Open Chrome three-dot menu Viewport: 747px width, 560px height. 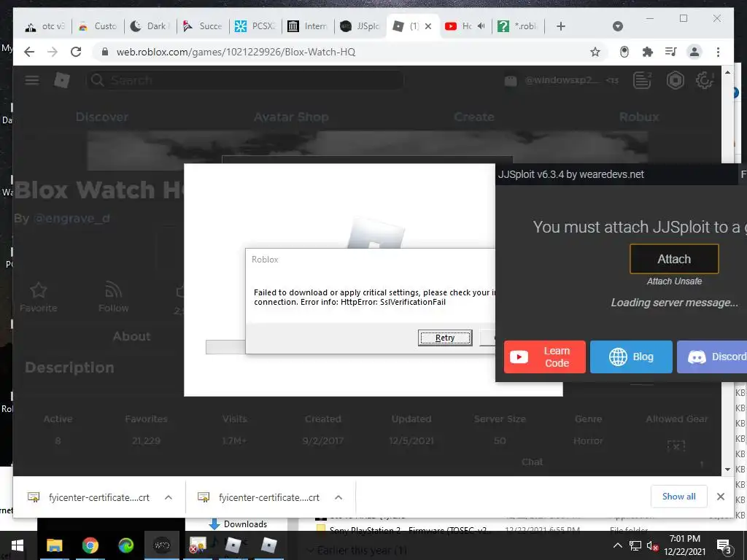(x=718, y=52)
